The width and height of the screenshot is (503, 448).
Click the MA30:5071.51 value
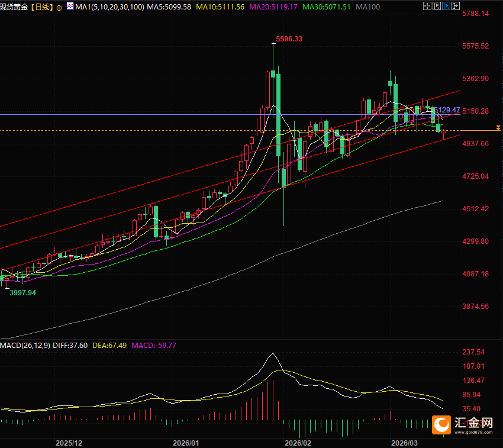(x=327, y=7)
